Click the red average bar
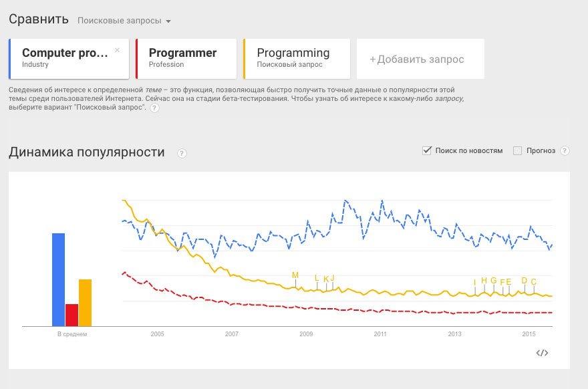588x389 pixels. tap(71, 315)
